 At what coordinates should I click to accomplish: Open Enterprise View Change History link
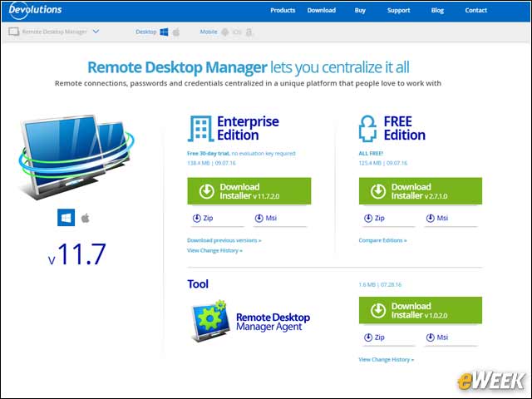point(214,250)
